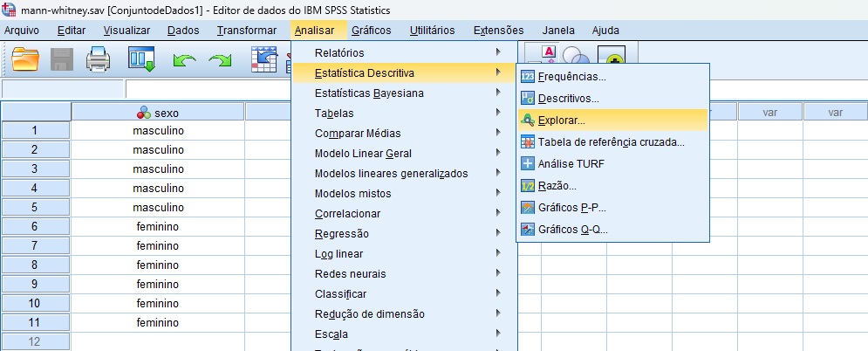This screenshot has height=351, width=868.
Task: Click the Open data document folder icon
Action: [25, 59]
